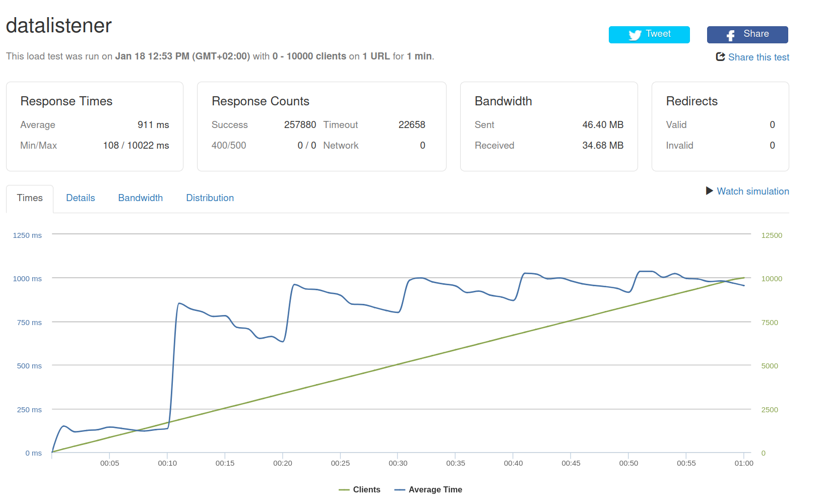This screenshot has height=504, width=823.
Task: Click the 250 ms y-axis label
Action: point(29,410)
